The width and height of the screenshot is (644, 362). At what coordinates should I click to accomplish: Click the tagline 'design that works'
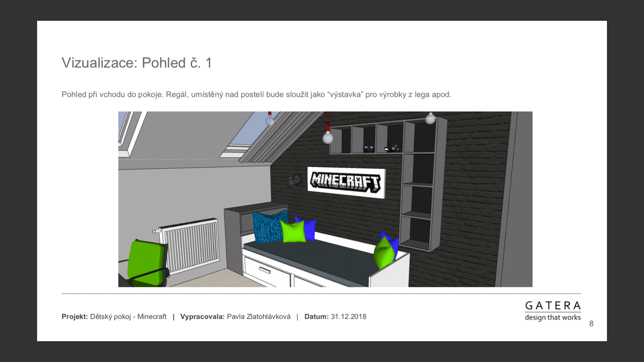point(553,317)
